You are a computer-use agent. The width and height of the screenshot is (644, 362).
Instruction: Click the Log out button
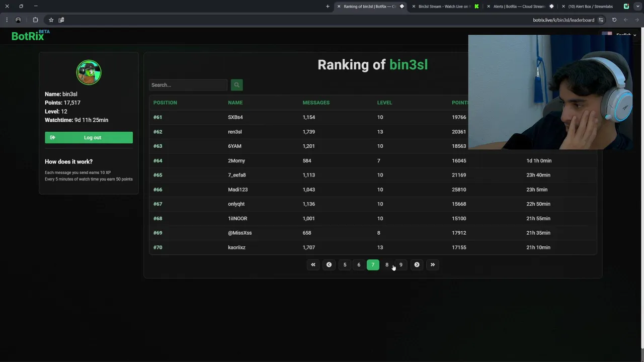tap(89, 138)
